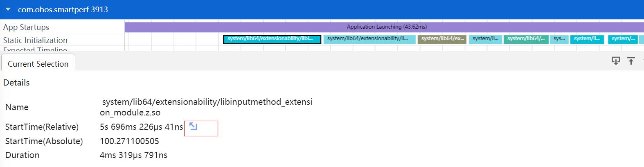The height and width of the screenshot is (167, 644).
Task: Select the highlighted system/lib64/extensionability/libi... slice
Action: (x=272, y=39)
